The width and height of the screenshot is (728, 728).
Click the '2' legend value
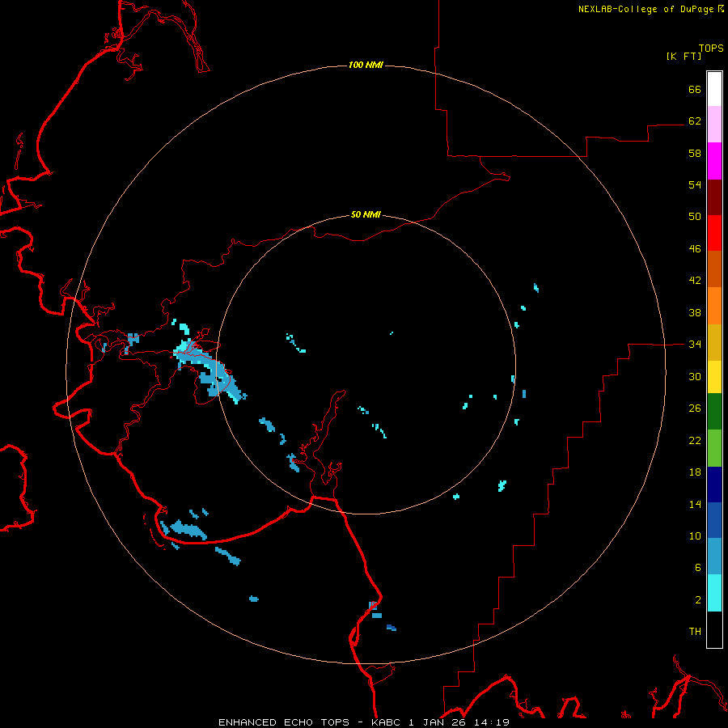(698, 600)
